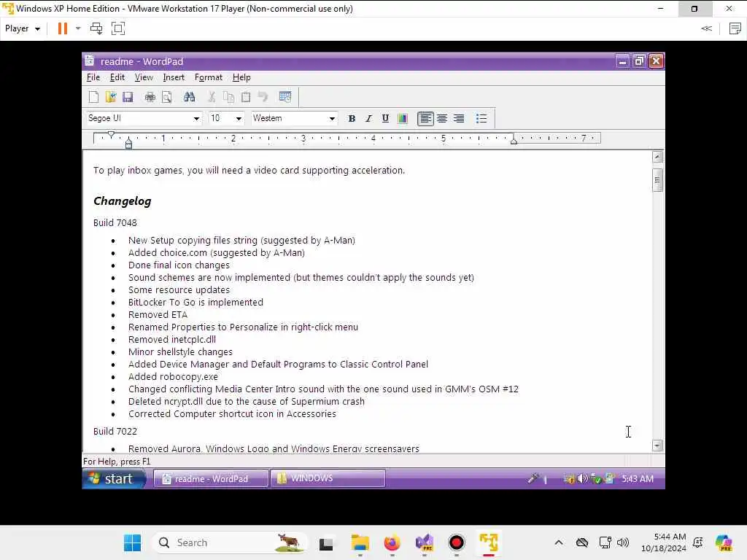Click the 'Added robocopy.exe' bullet line
The height and width of the screenshot is (560, 747).
click(173, 377)
